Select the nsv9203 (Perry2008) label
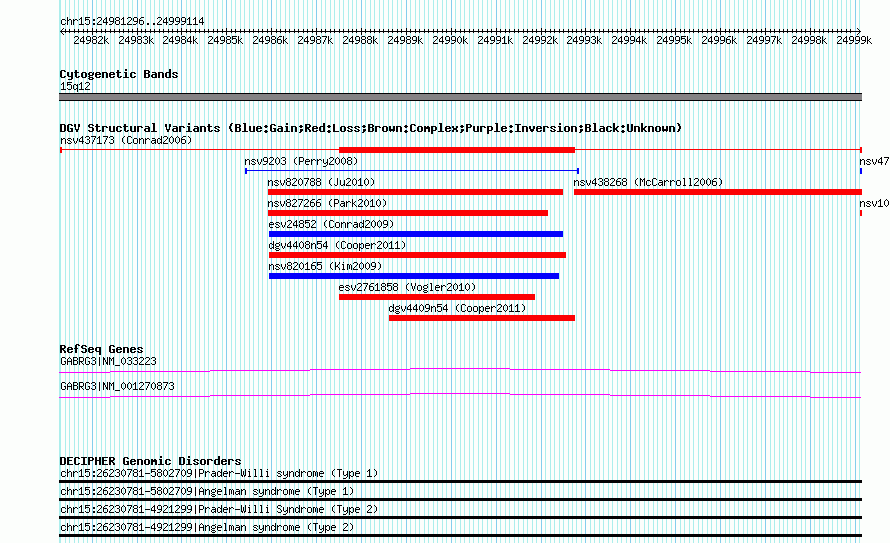Screen dimensions: 890x543 (x=301, y=161)
